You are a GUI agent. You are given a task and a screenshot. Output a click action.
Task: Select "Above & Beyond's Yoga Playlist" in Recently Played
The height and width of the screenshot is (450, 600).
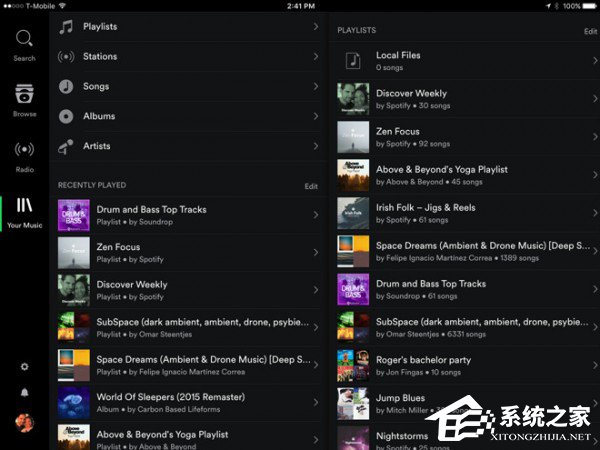pos(163,435)
